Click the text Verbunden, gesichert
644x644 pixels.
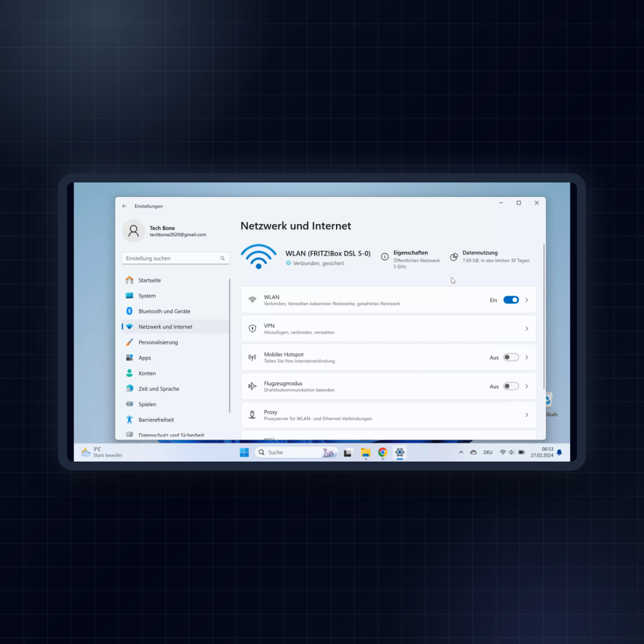[x=319, y=264]
